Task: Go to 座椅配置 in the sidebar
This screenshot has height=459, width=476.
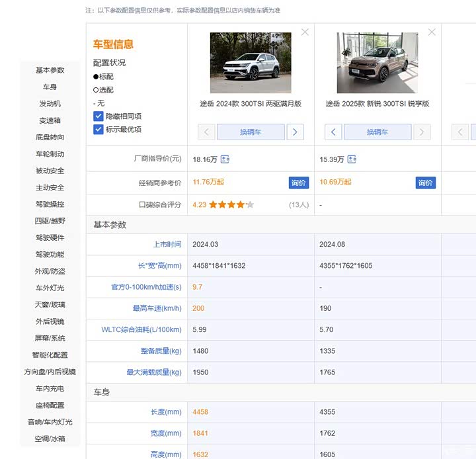Action: click(50, 405)
